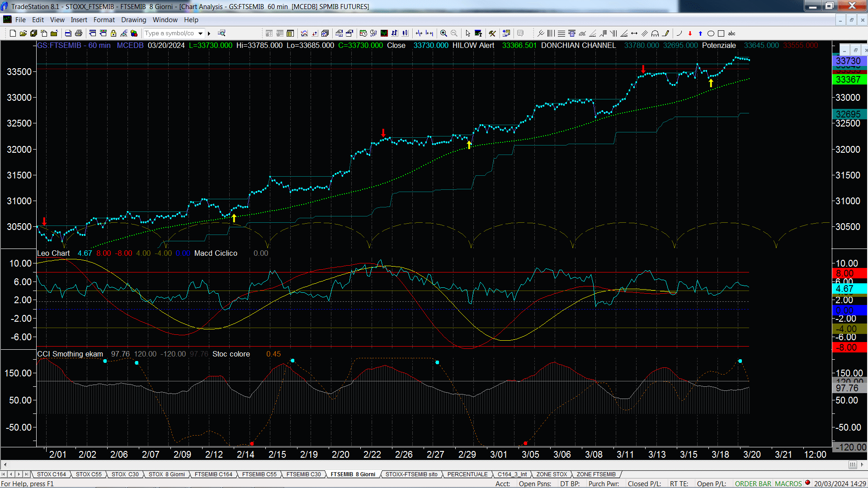Open the Help menu
Image resolution: width=868 pixels, height=488 pixels.
pyautogui.click(x=191, y=20)
